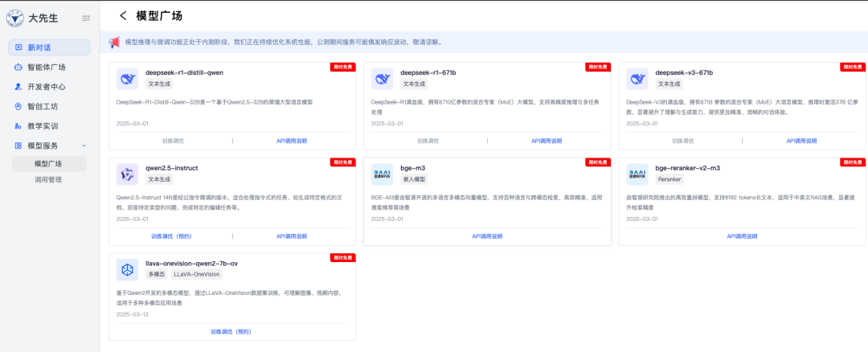868x352 pixels.
Task: Click the 新对话 chat icon
Action: point(18,47)
